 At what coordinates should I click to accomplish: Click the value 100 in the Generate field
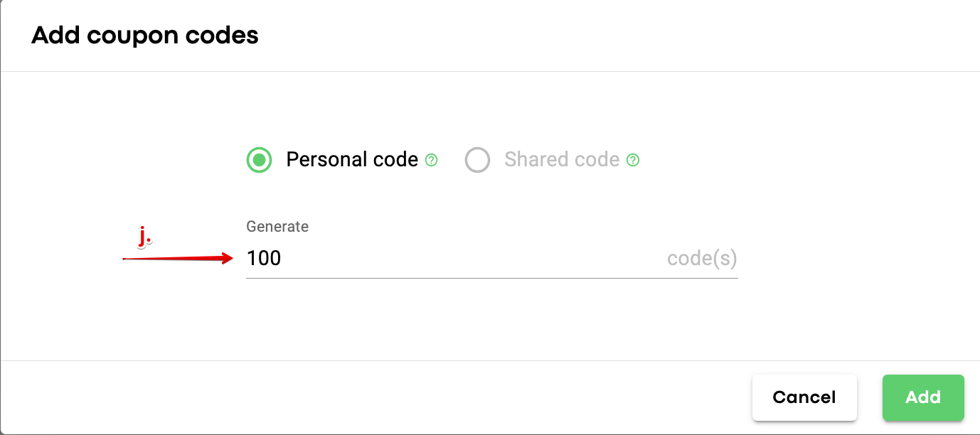coord(265,258)
